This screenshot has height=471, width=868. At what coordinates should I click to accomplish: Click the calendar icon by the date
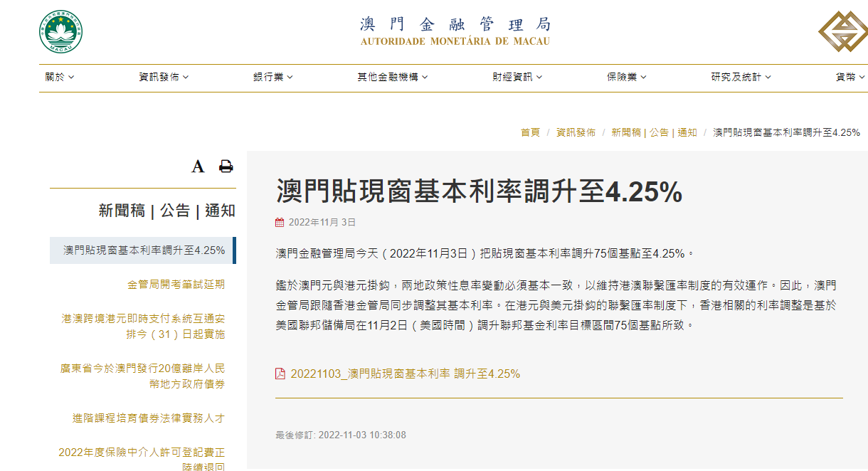(280, 222)
